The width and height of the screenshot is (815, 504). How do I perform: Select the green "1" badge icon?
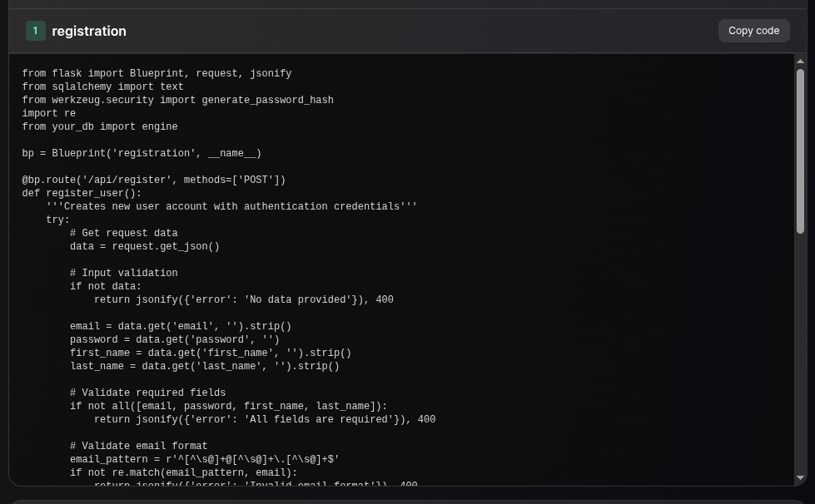[x=35, y=30]
